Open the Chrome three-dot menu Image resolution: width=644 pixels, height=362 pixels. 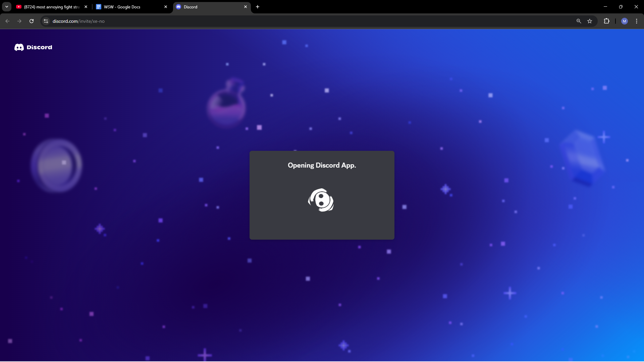(637, 21)
